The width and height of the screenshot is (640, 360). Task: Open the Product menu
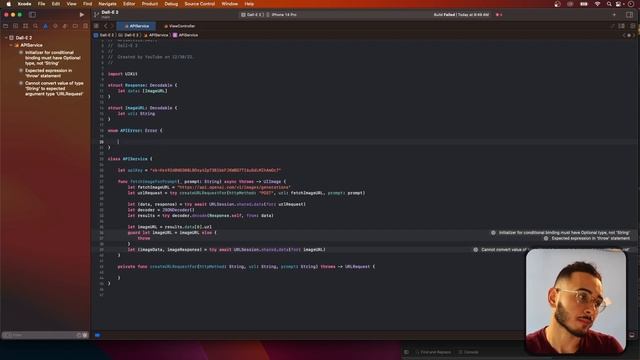[x=150, y=4]
